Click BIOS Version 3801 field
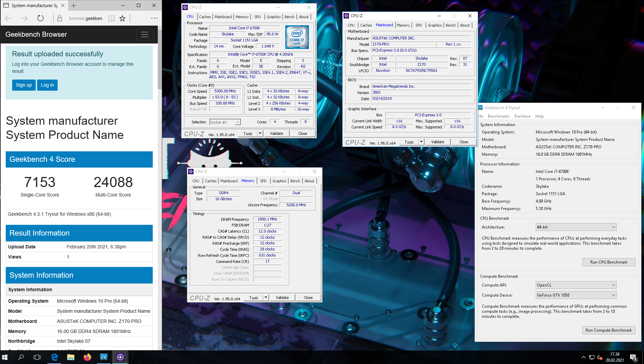 (421, 92)
